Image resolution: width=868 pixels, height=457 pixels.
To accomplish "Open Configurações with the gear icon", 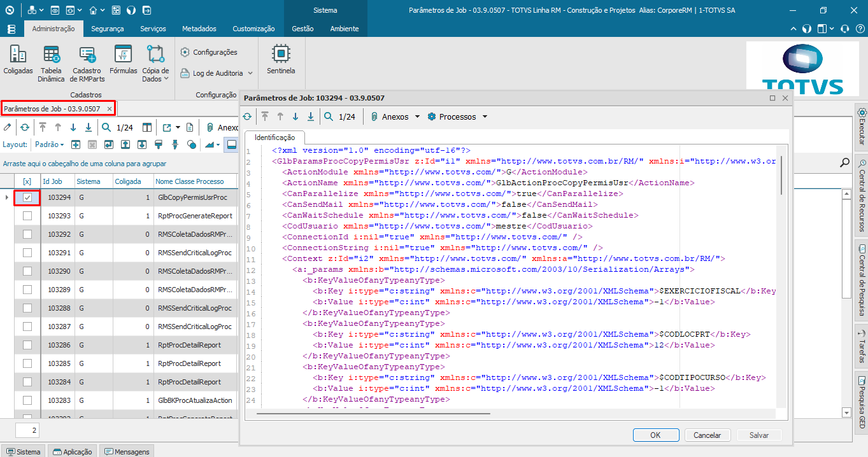I will pos(209,52).
